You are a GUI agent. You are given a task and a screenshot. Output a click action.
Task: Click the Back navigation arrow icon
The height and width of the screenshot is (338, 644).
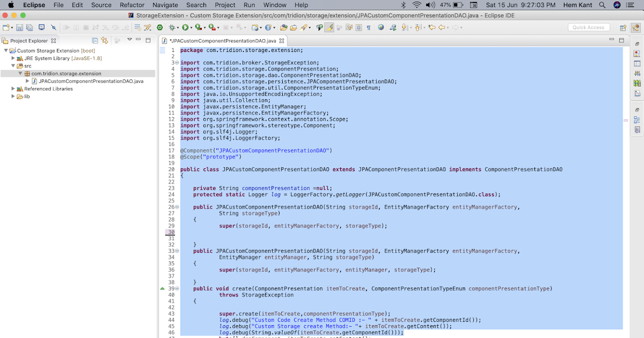coord(441,27)
